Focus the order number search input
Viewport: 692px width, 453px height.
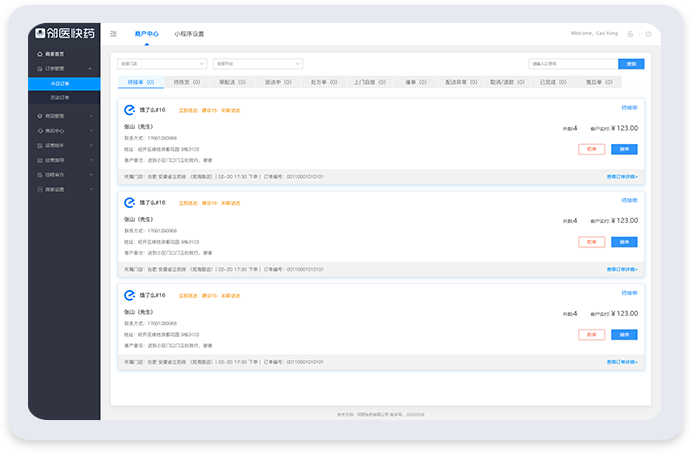coord(573,64)
